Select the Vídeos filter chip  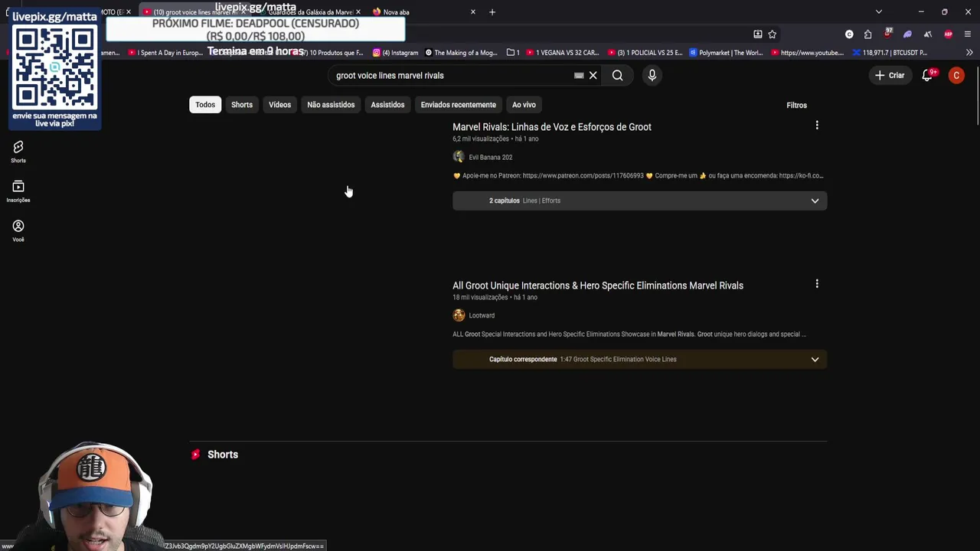click(279, 105)
